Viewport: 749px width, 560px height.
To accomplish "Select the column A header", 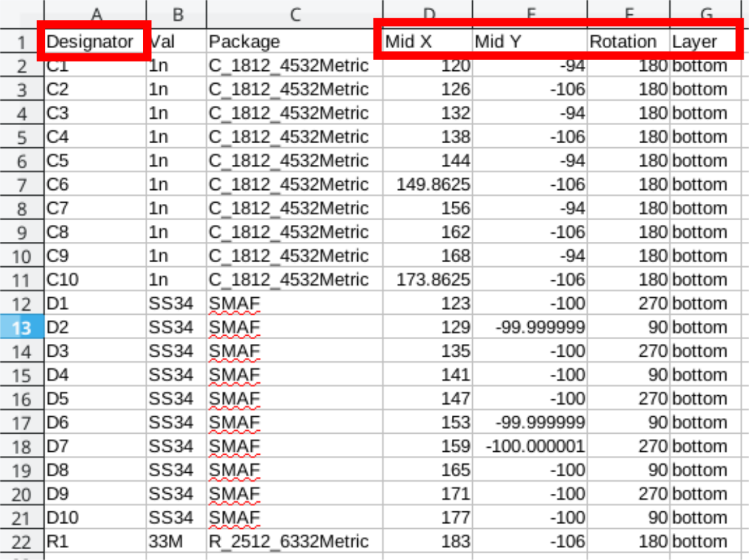I will pyautogui.click(x=95, y=12).
